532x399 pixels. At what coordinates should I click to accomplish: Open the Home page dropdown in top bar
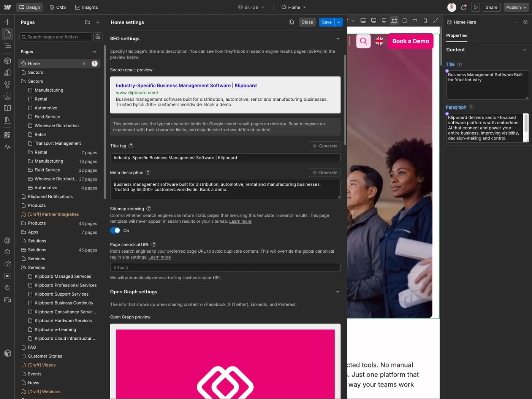pyautogui.click(x=293, y=7)
